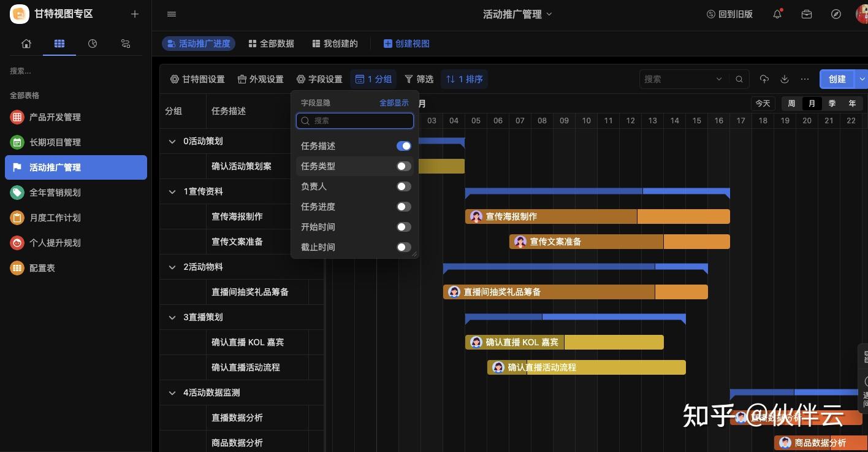Click the cloud upload icon

pos(764,79)
